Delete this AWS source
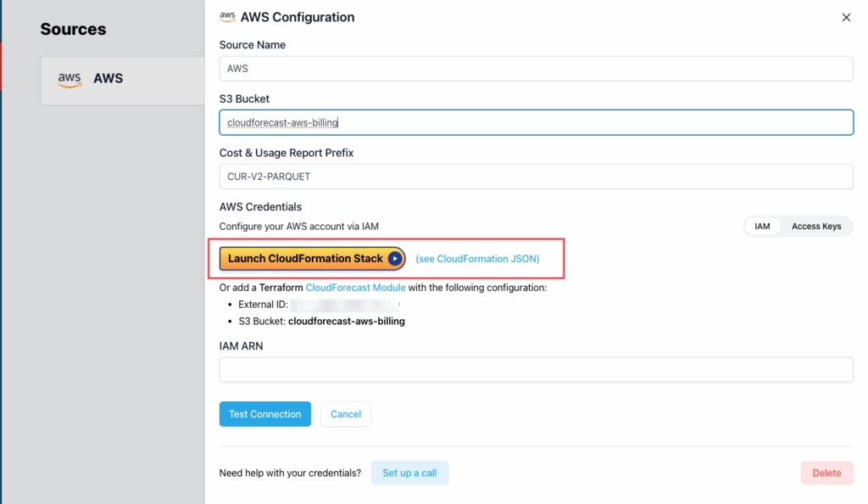Image resolution: width=868 pixels, height=504 pixels. (826, 473)
